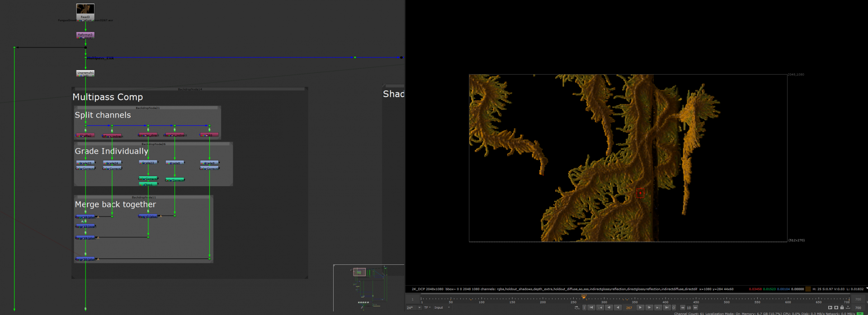Select the green Glow1 node
This screenshot has width=868, height=315.
[x=148, y=184]
